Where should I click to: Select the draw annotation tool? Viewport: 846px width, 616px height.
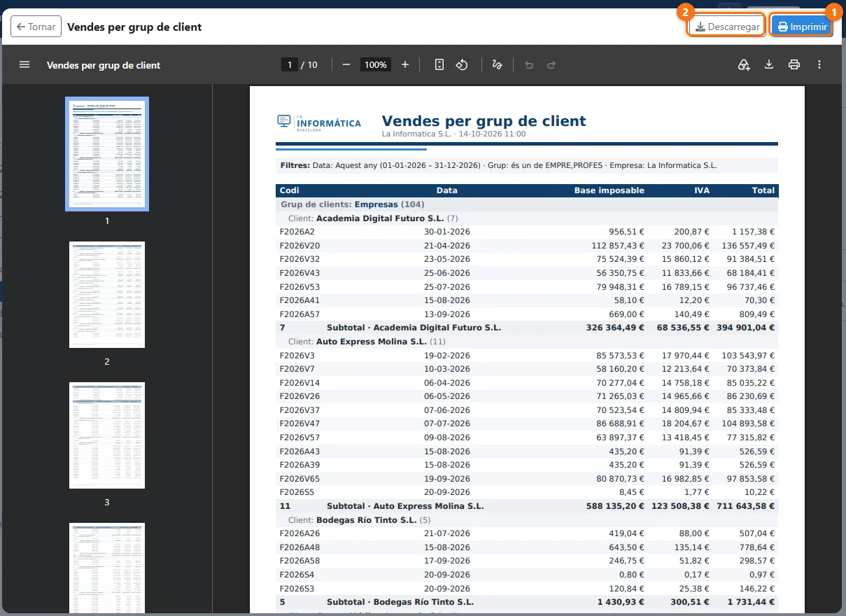coord(497,64)
